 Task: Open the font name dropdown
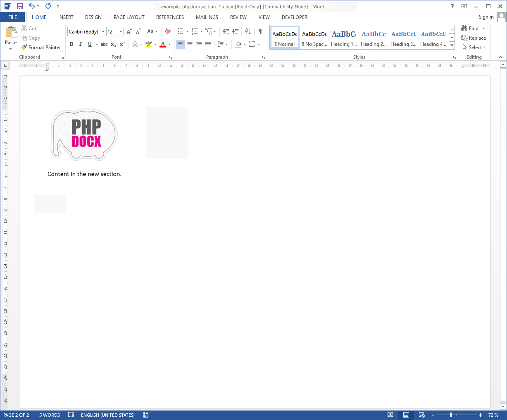pyautogui.click(x=103, y=32)
